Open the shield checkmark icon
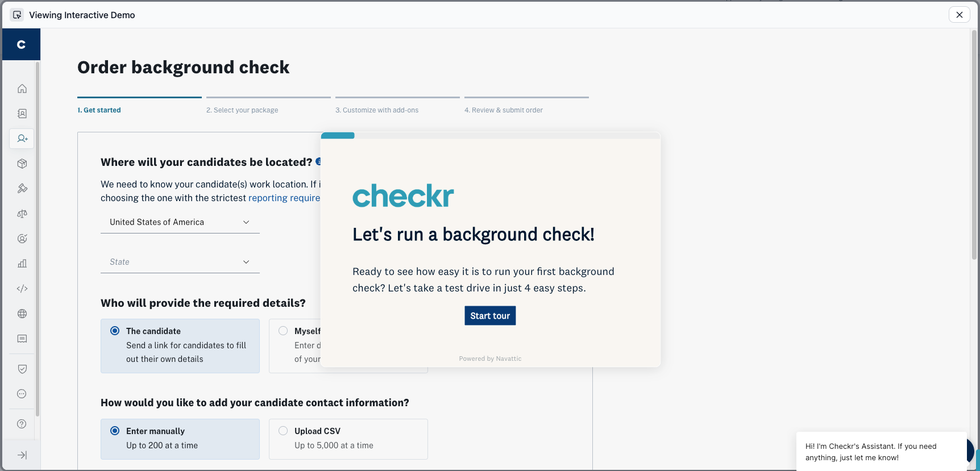Viewport: 980px width, 471px height. pos(22,369)
